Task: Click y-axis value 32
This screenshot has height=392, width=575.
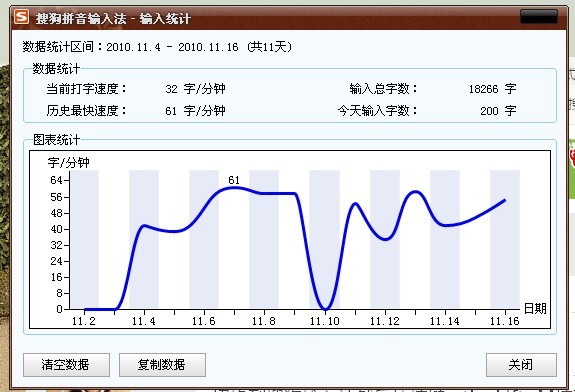Action: tap(56, 245)
